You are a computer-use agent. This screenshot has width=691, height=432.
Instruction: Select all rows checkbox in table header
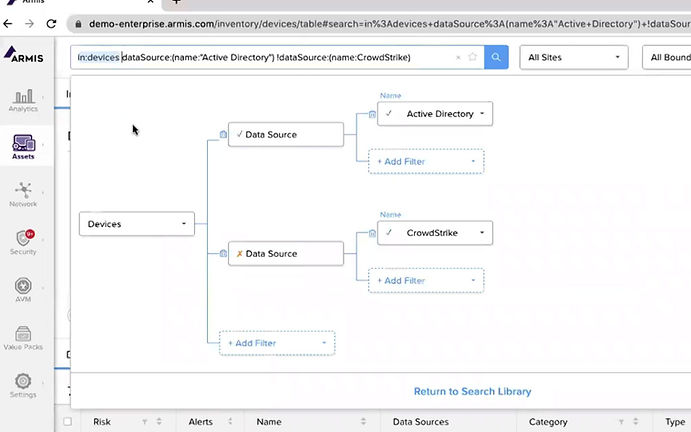click(x=67, y=421)
